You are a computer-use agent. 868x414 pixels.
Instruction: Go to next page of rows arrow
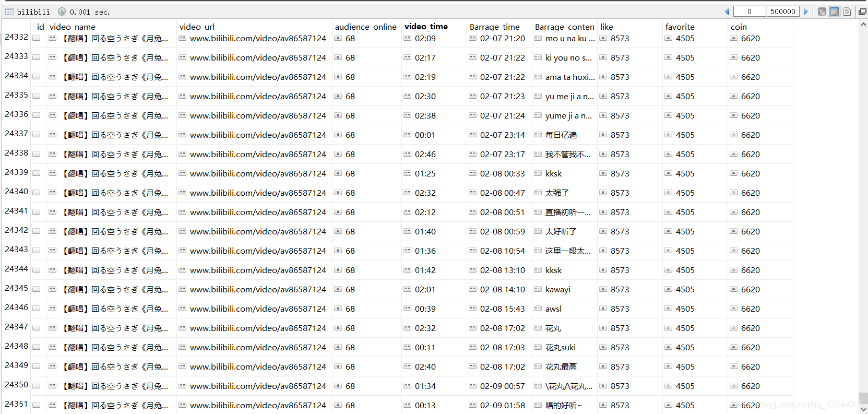point(805,11)
